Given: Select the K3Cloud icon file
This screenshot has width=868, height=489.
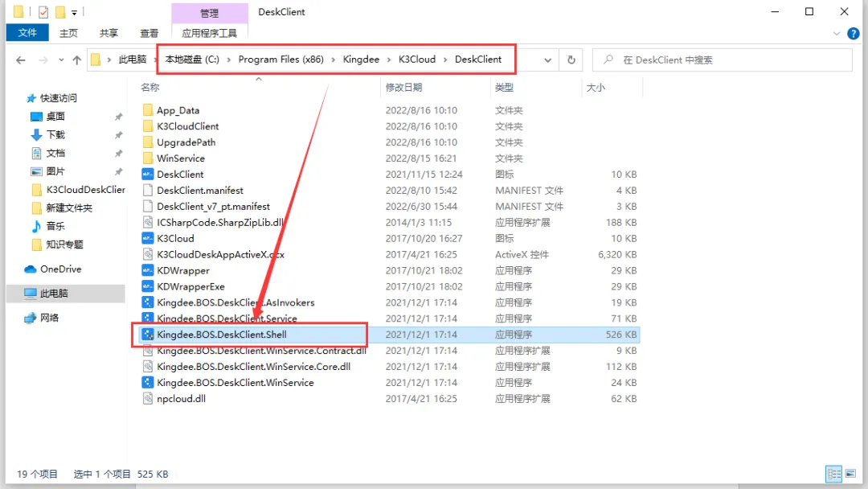Looking at the screenshot, I should click(147, 239).
